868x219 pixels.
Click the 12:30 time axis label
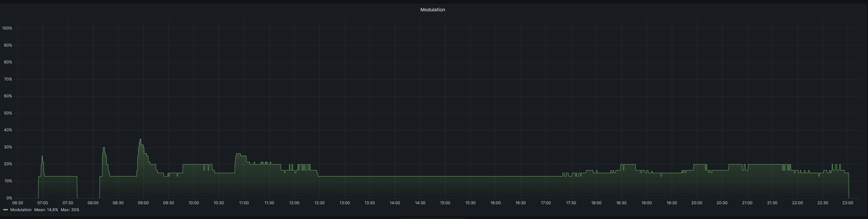[x=319, y=203]
